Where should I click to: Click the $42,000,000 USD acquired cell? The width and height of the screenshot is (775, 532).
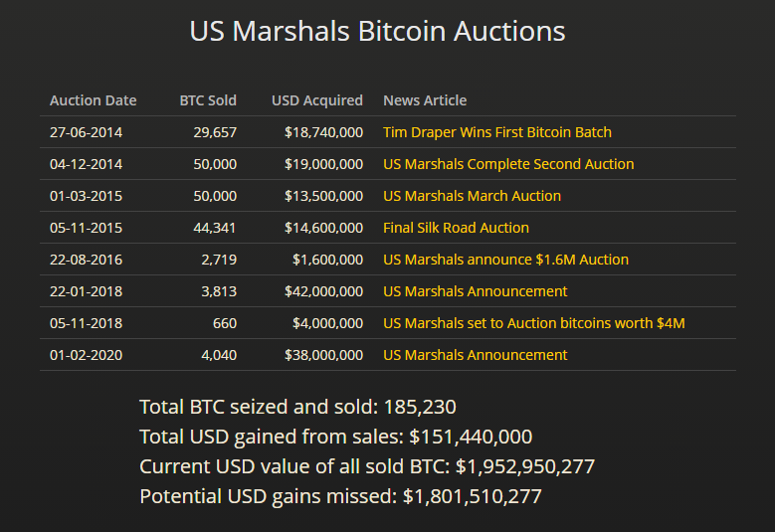pyautogui.click(x=323, y=291)
